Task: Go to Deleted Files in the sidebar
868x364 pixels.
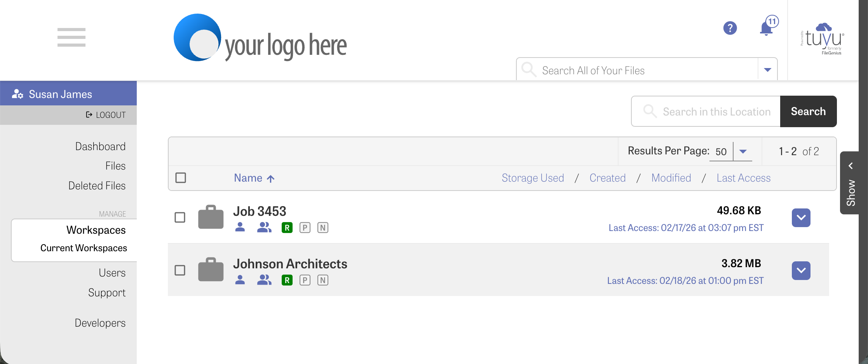Action: pyautogui.click(x=97, y=186)
